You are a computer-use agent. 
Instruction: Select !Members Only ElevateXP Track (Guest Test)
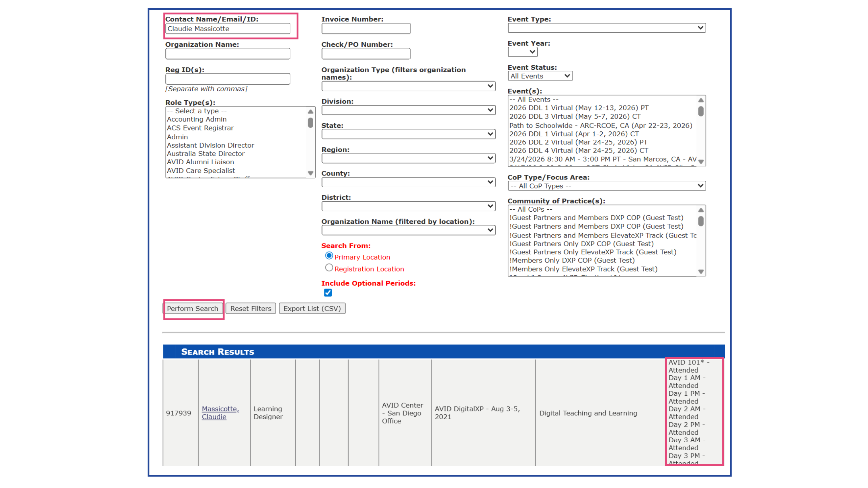pos(583,269)
